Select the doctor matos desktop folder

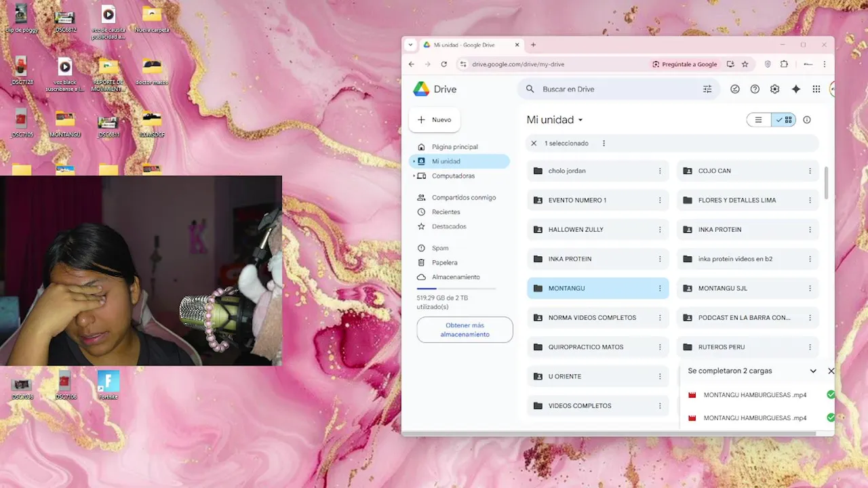click(x=152, y=71)
